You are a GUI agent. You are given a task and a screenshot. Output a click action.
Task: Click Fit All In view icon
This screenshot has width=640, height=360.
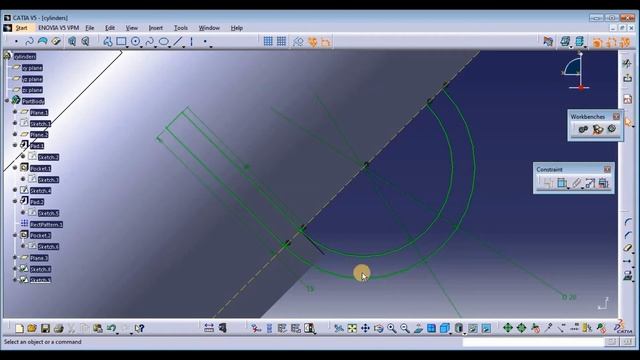coord(352,328)
